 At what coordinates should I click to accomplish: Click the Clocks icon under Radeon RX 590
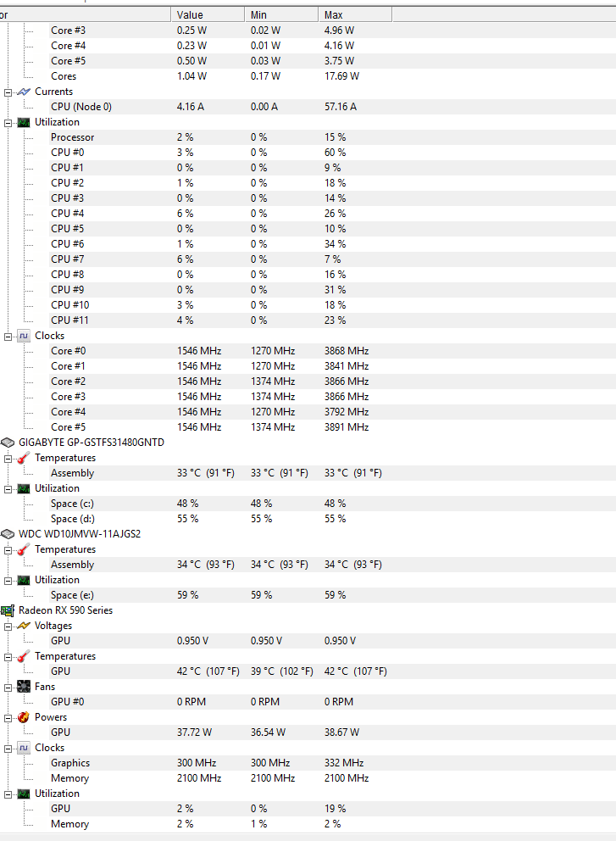[x=24, y=748]
